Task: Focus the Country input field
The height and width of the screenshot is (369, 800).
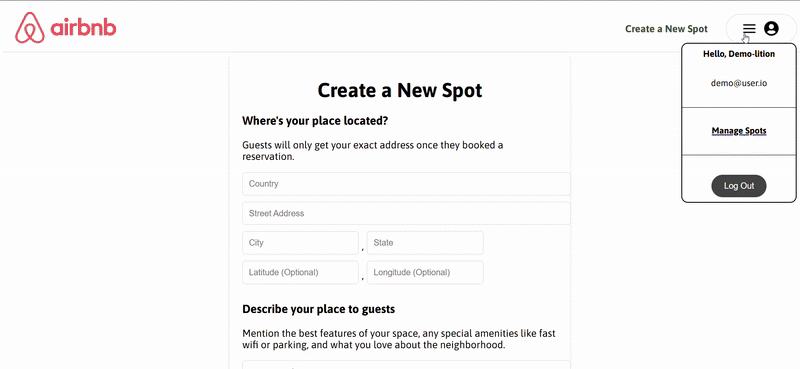Action: click(x=406, y=184)
